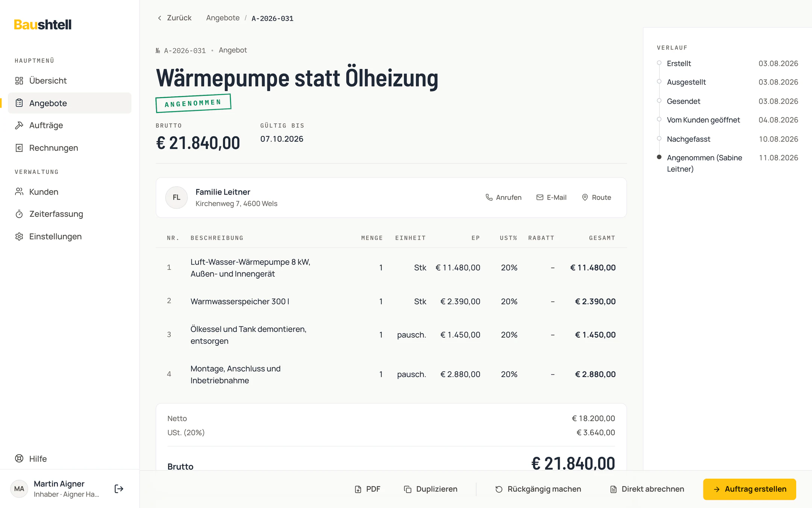812x508 pixels.
Task: Click the Hilfe lifebuoy icon
Action: click(x=19, y=458)
